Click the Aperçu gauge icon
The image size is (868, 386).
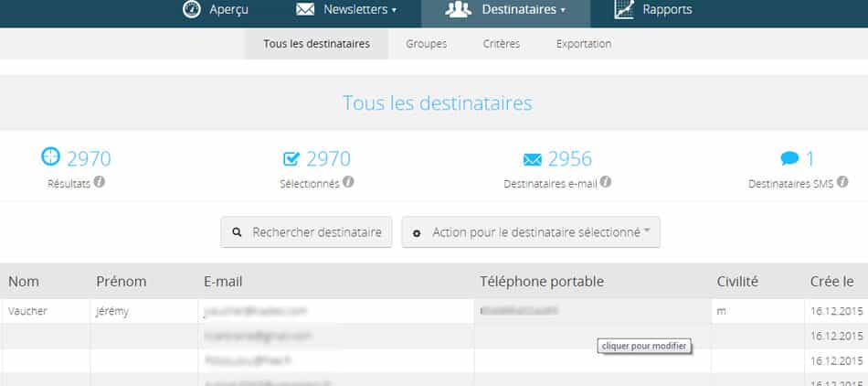[x=192, y=9]
